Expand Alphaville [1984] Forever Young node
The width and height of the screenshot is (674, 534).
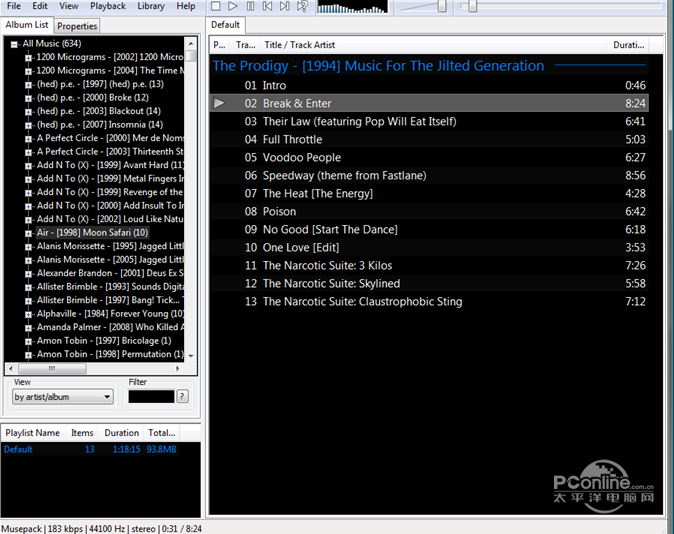pyautogui.click(x=28, y=314)
